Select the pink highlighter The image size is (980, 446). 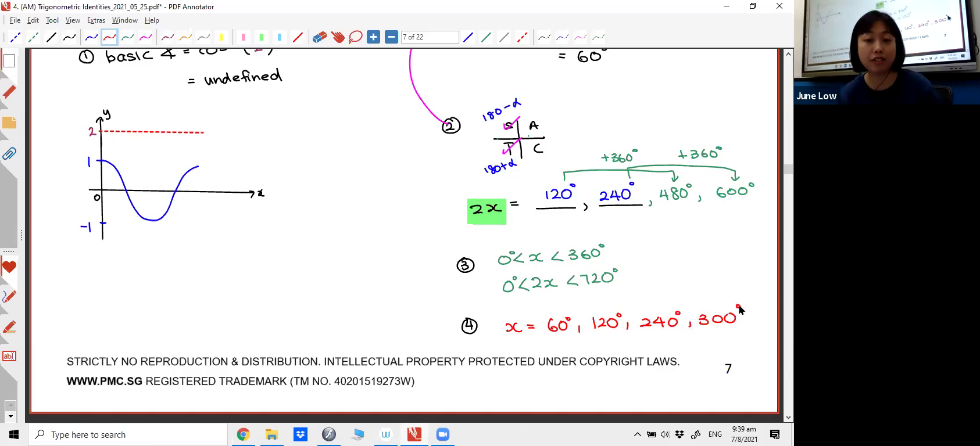[243, 37]
